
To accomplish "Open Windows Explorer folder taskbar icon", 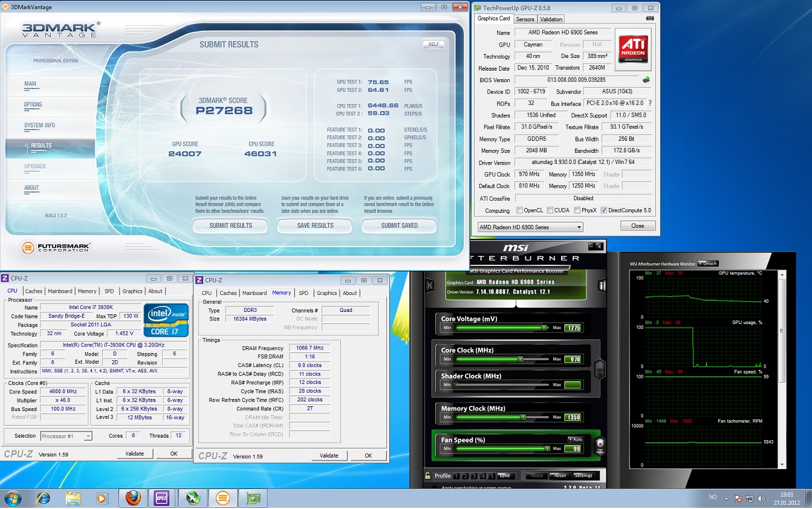I will pos(73,499).
